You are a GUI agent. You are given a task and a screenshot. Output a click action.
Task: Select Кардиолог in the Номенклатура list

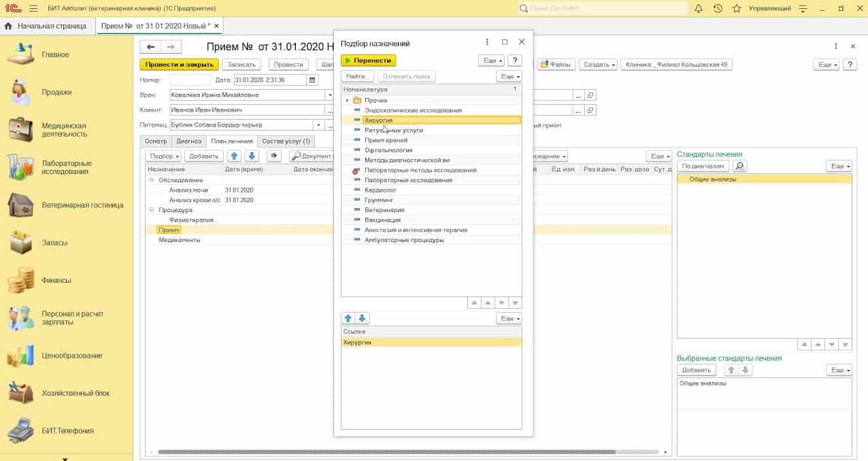(380, 190)
